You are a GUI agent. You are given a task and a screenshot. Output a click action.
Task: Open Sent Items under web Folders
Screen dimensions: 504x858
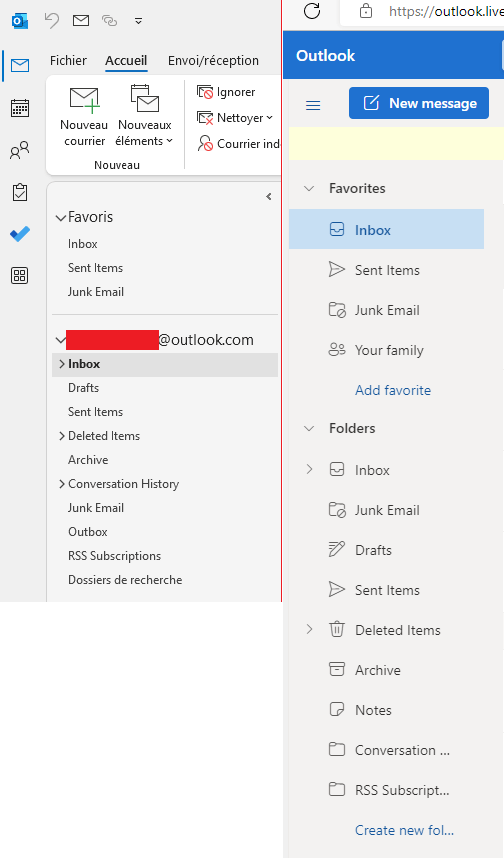(386, 590)
